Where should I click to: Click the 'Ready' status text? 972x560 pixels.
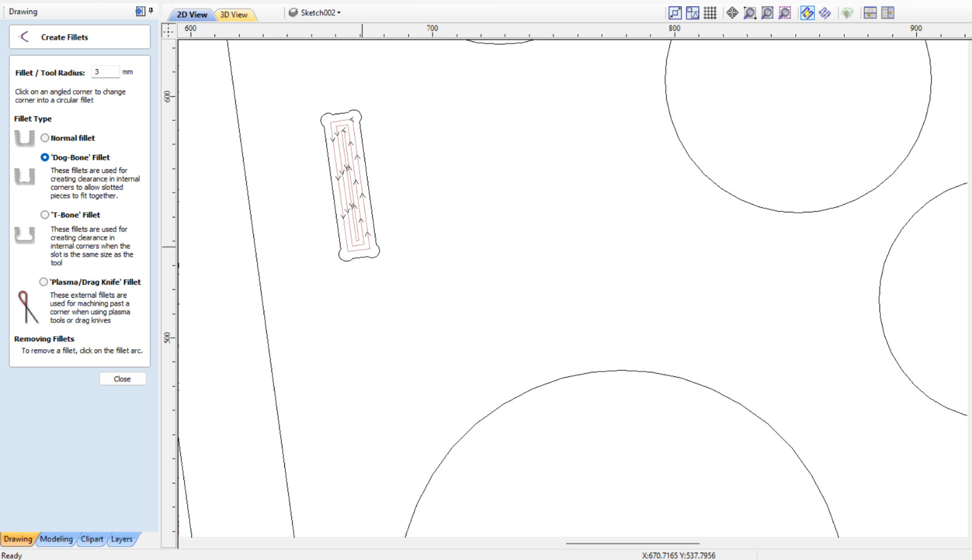pyautogui.click(x=12, y=555)
